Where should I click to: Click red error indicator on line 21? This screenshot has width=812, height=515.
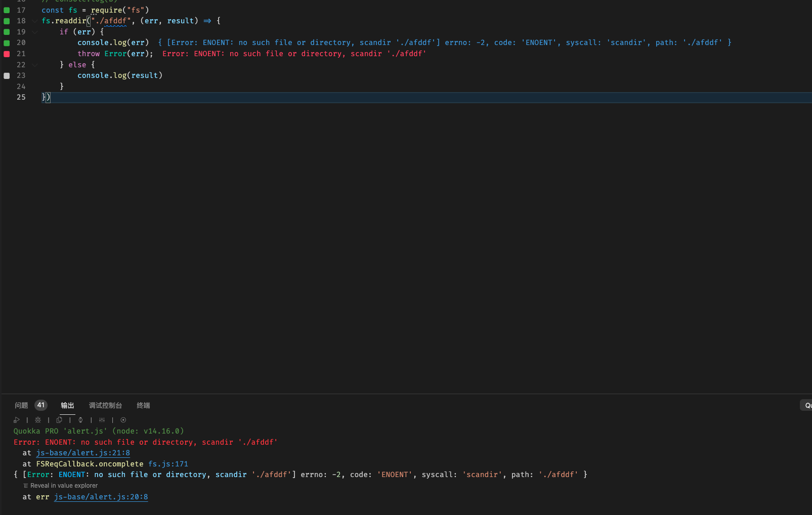pyautogui.click(x=7, y=54)
